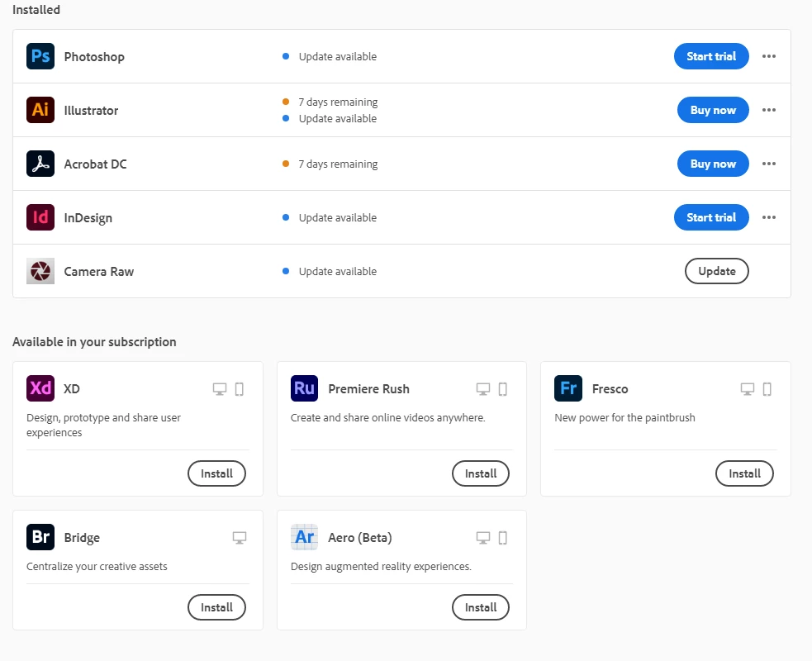Click 'Available in your subscription' heading
812x661 pixels.
coord(94,342)
